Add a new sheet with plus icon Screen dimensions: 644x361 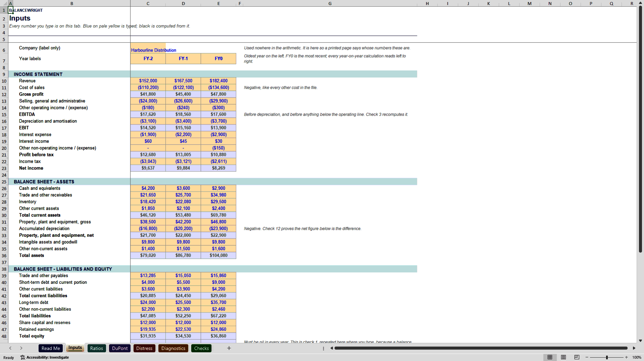click(x=229, y=348)
